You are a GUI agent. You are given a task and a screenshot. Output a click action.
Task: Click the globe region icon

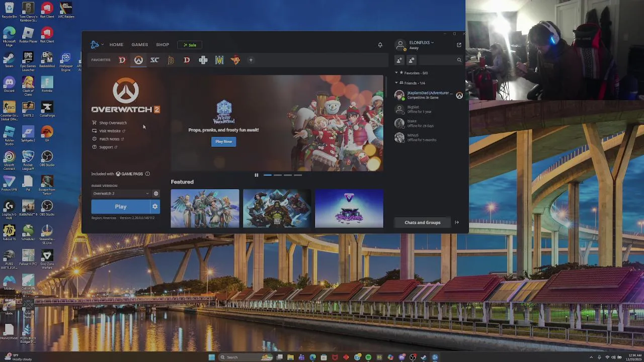pyautogui.click(x=156, y=194)
